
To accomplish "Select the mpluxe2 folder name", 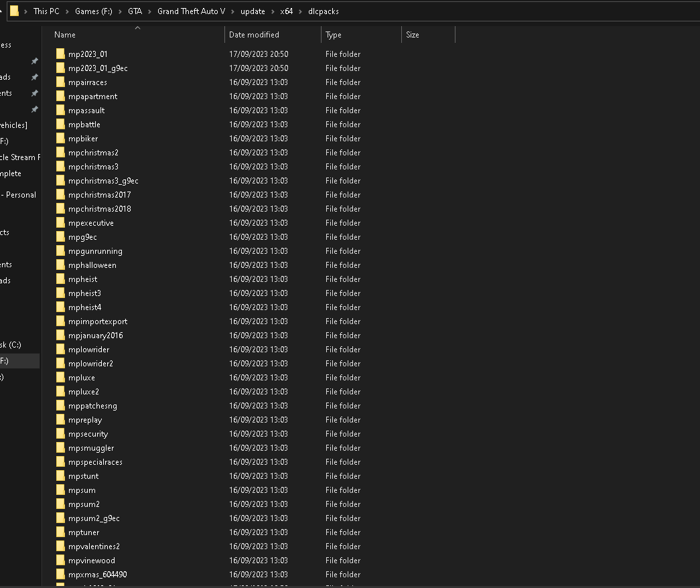I will tap(84, 392).
